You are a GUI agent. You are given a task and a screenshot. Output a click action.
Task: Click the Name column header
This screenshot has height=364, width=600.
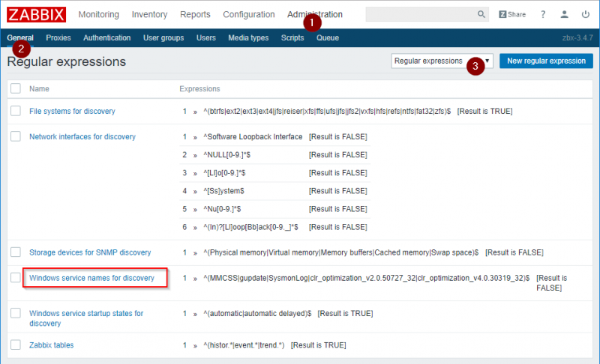click(x=40, y=88)
